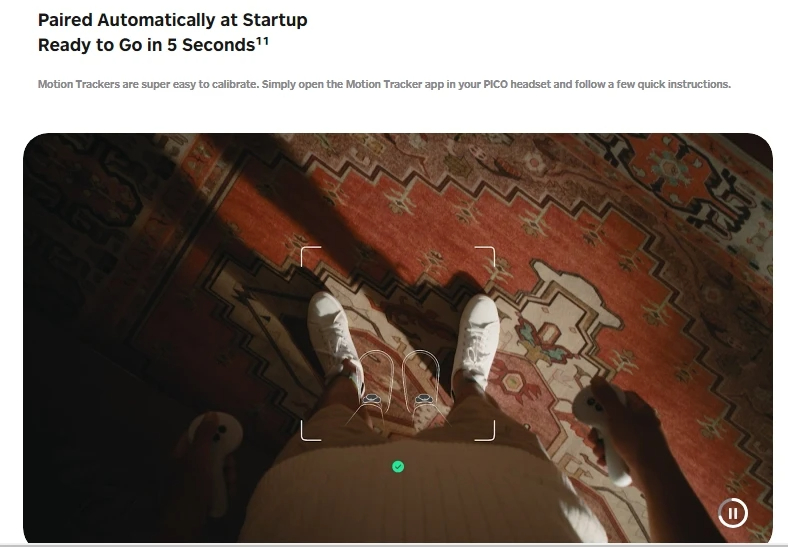788x547 pixels.
Task: Click the "Ready to Go in 5 Seconds" heading
Action: 147,45
